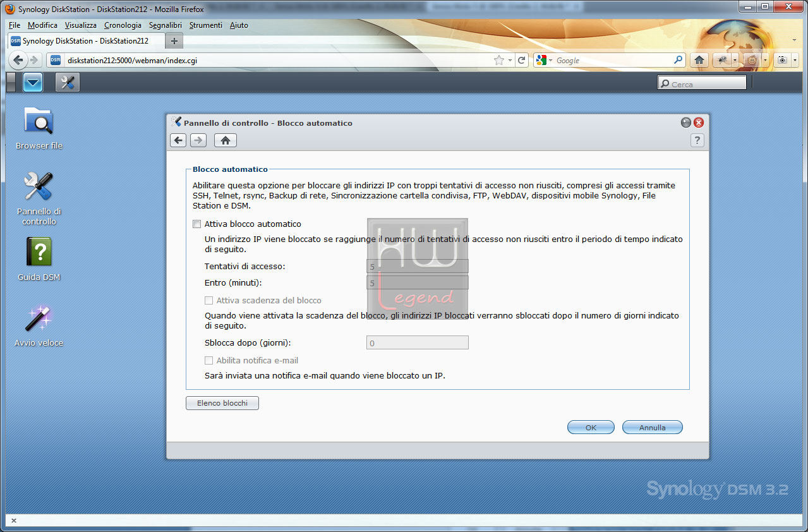Launch the Avvio veloce wizard icon
Image resolution: width=808 pixels, height=532 pixels.
pos(39,325)
